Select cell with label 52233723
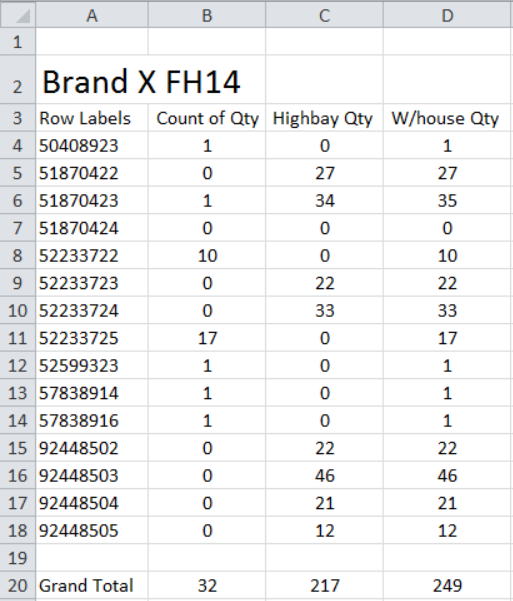 point(92,283)
